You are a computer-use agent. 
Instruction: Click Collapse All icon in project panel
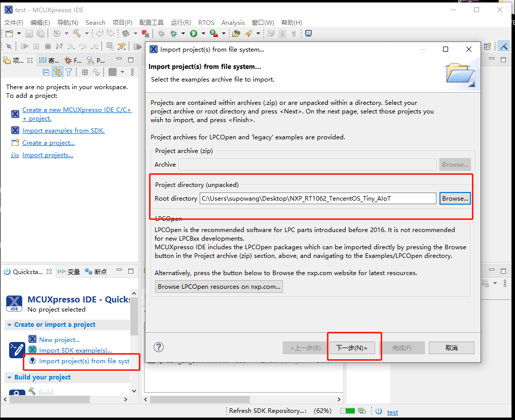(x=46, y=72)
